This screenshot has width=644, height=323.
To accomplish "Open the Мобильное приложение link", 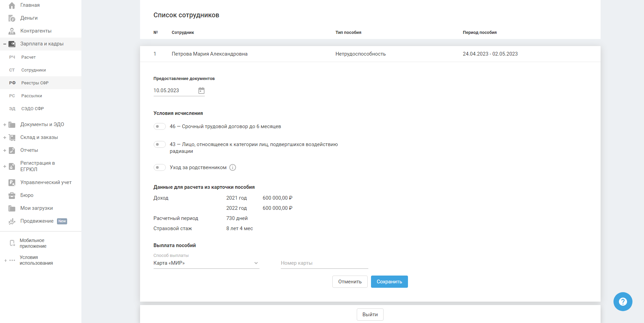I will tap(33, 243).
